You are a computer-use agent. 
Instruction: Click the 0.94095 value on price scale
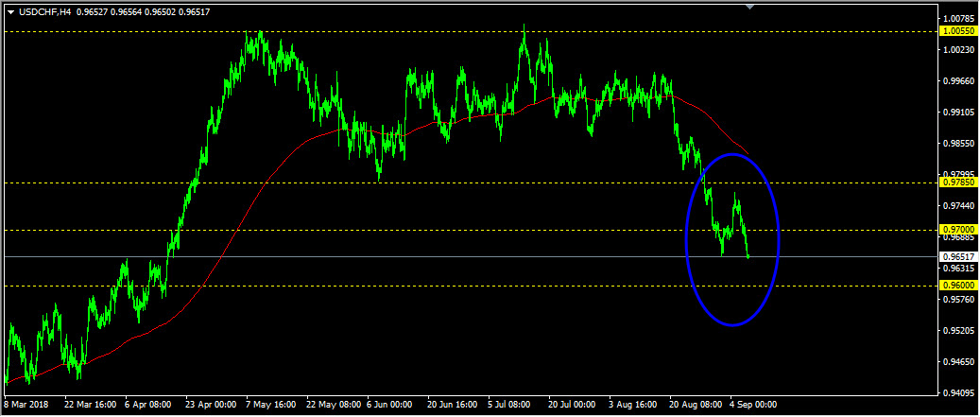958,394
